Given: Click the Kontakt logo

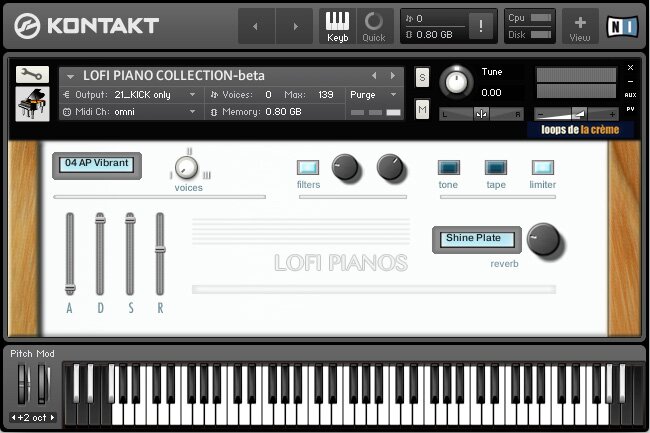Looking at the screenshot, I should tap(87, 26).
